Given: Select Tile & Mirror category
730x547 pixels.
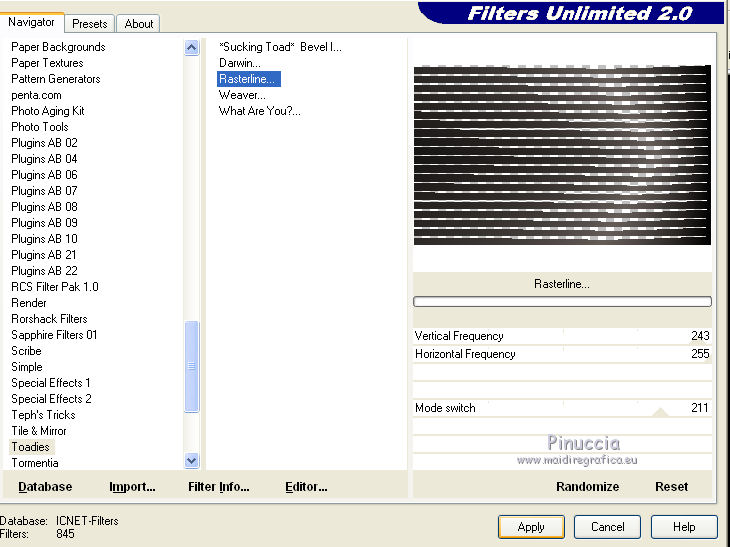Looking at the screenshot, I should 39,431.
